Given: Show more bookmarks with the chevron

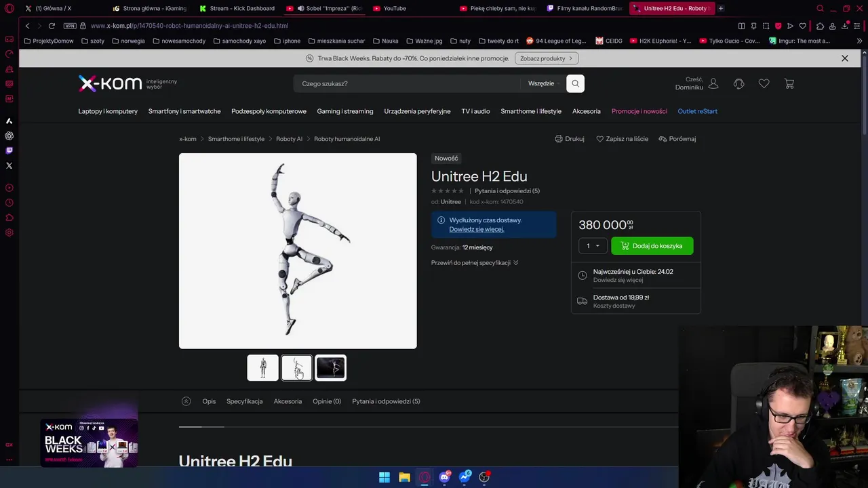Looking at the screenshot, I should point(859,41).
